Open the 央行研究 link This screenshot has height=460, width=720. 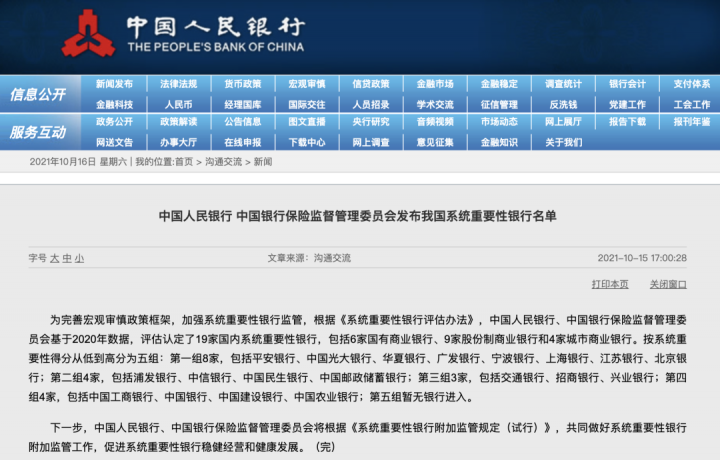point(371,122)
